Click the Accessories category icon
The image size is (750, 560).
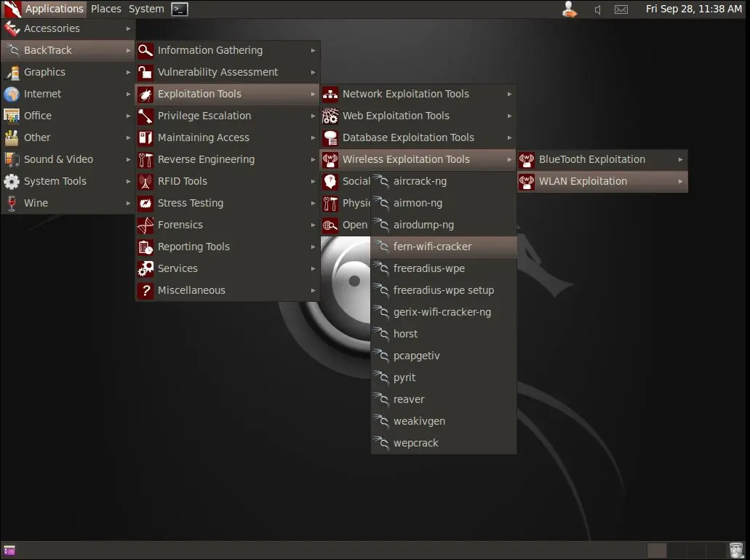coord(12,28)
